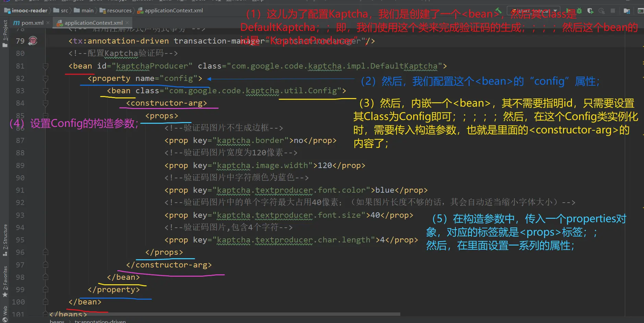644x323 pixels.
Task: Open the Web tool window globe icon
Action: [x=5, y=314]
